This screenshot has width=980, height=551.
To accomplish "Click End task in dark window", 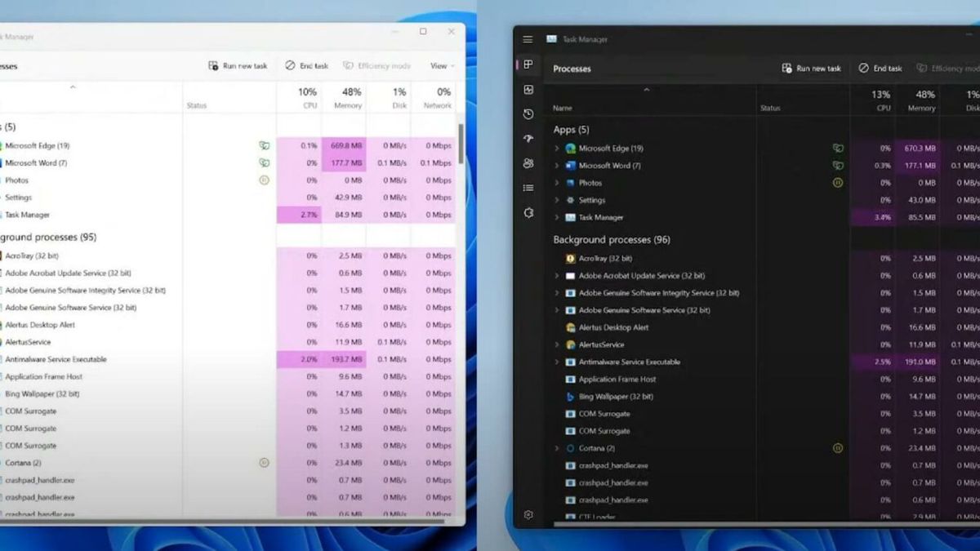I will point(880,69).
